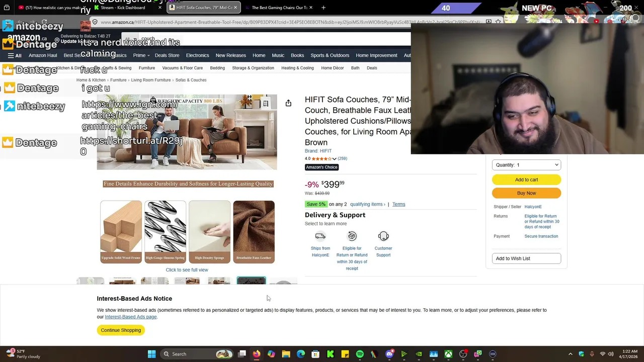The height and width of the screenshot is (362, 644).
Task: Open OBS Studio from the taskbar
Action: pyautogui.click(x=463, y=354)
